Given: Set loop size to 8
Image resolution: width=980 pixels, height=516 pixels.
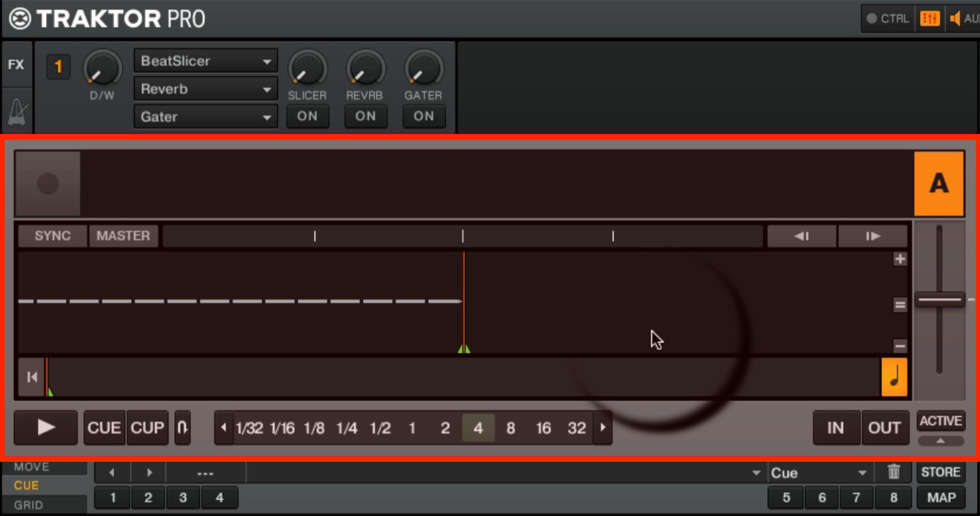Looking at the screenshot, I should point(510,428).
